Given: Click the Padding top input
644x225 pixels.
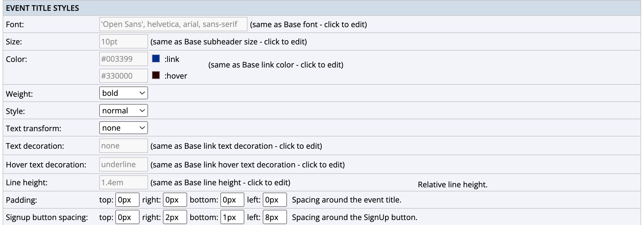Looking at the screenshot, I should click(x=127, y=200).
